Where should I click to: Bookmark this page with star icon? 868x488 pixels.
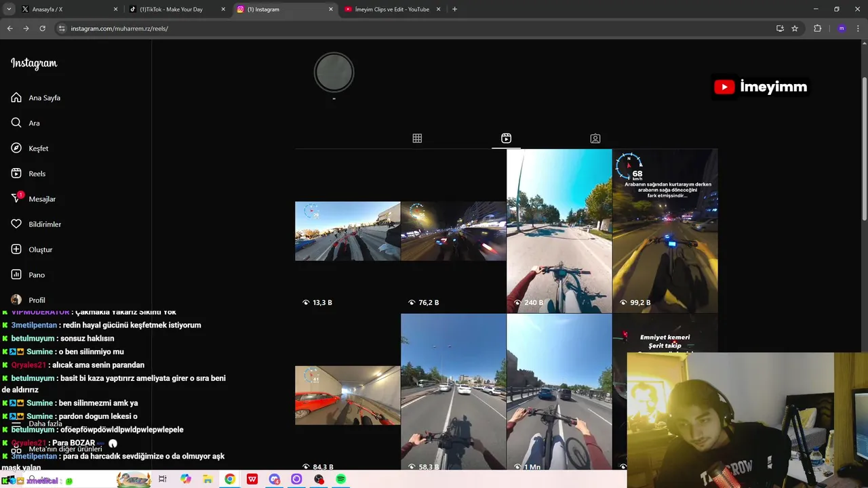(795, 28)
